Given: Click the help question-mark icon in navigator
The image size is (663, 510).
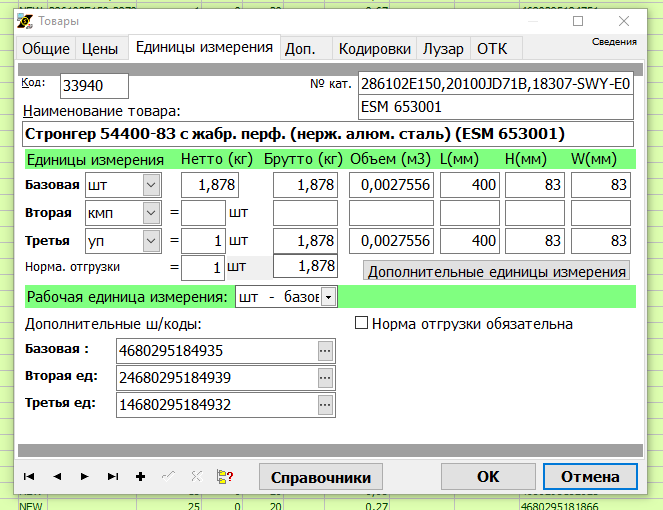Looking at the screenshot, I should pos(225,477).
